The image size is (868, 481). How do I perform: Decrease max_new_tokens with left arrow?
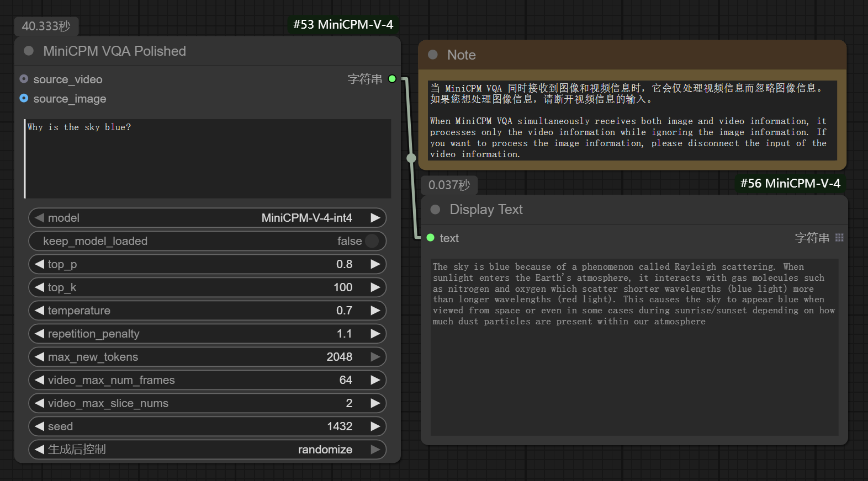pyautogui.click(x=39, y=357)
